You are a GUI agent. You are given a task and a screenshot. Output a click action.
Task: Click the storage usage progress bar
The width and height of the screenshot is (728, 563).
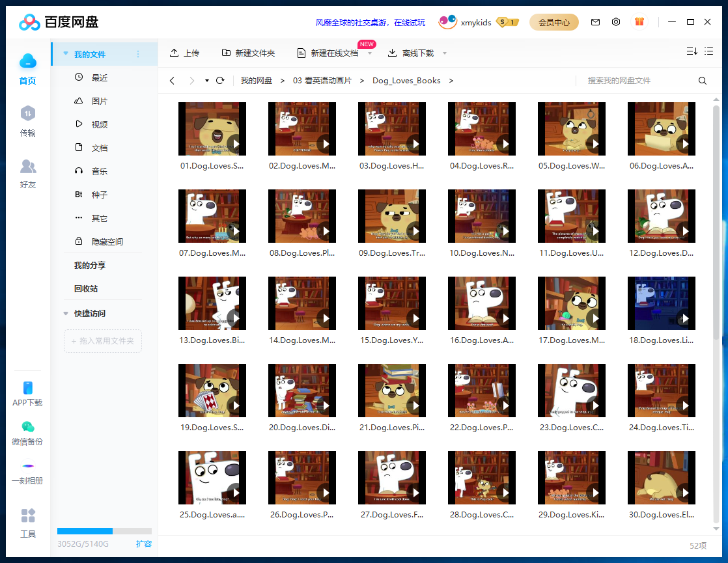(x=103, y=530)
